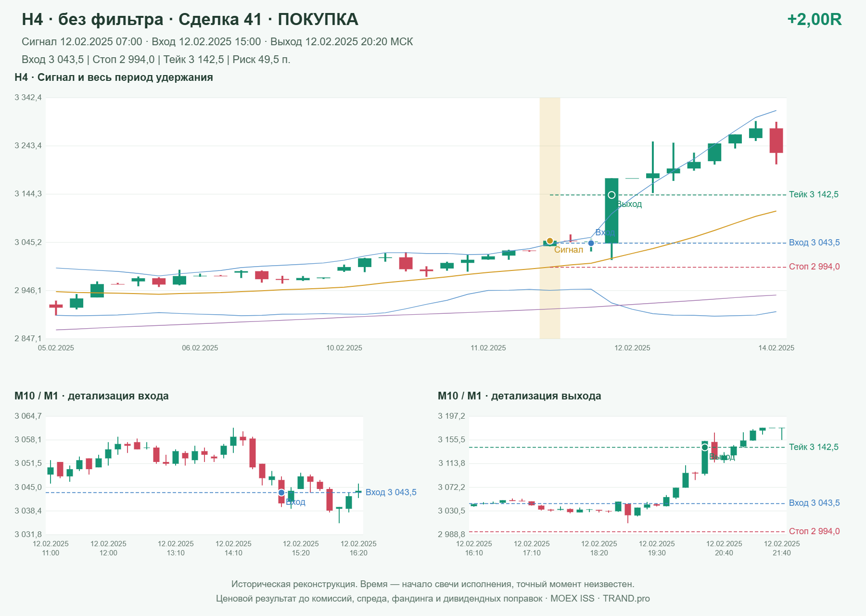Click 'Вход 3 043,5' label on H4 chart
The height and width of the screenshot is (616, 866).
(x=814, y=243)
